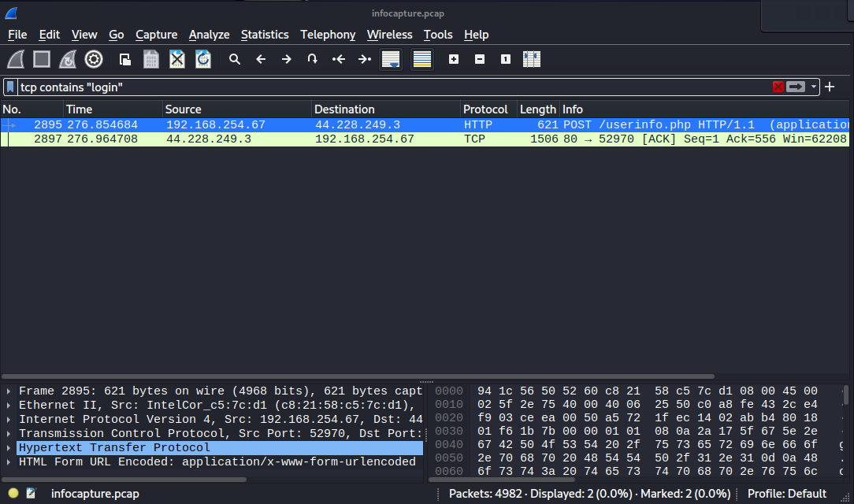Open the recent display filters dropdown
Screen dimensions: 854x504
814,87
